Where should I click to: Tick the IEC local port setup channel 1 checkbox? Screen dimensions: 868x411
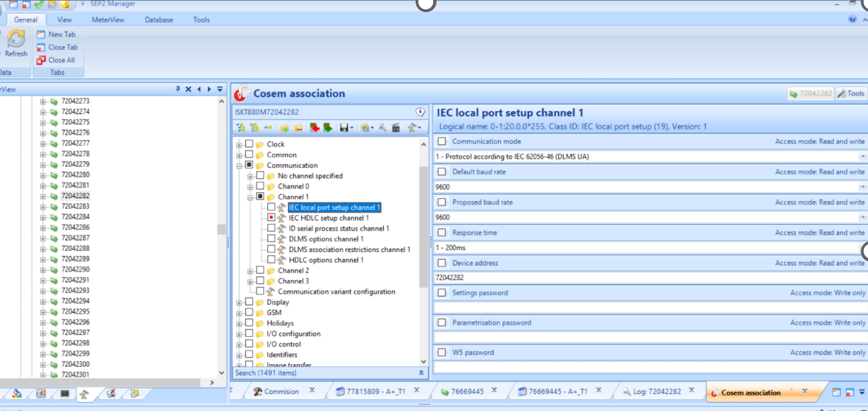click(271, 207)
